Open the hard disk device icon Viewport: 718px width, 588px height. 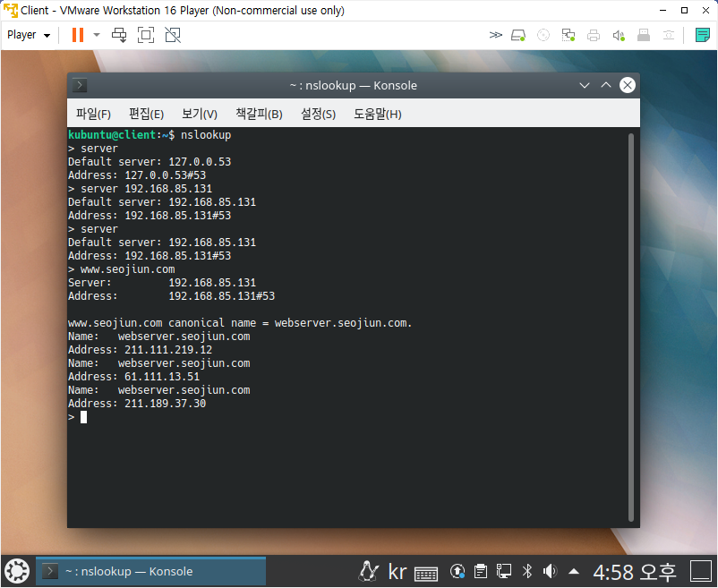(x=517, y=35)
